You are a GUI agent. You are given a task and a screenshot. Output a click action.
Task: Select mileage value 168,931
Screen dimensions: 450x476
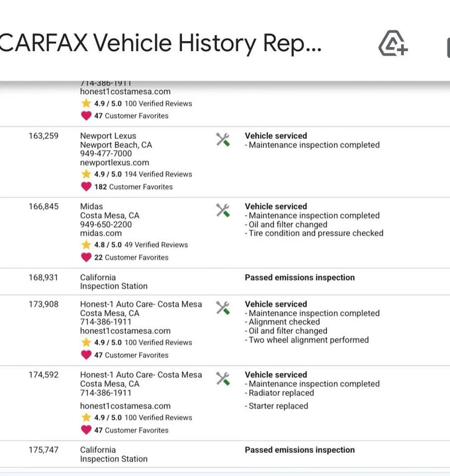[44, 278]
